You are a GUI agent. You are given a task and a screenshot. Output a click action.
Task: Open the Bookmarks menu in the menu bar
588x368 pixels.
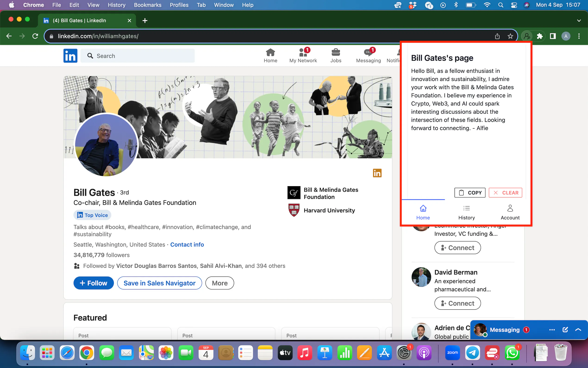[x=147, y=5]
